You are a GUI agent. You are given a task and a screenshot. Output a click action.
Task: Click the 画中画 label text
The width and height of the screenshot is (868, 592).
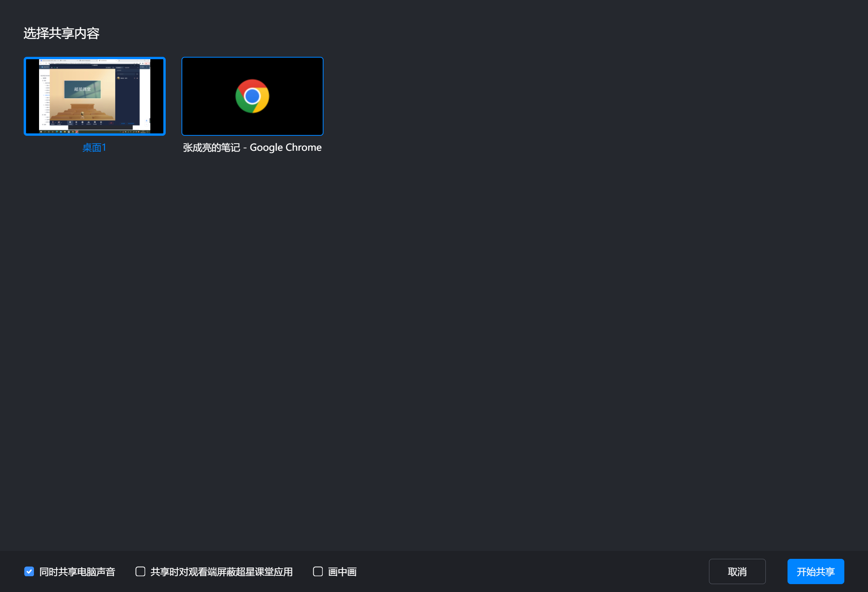pyautogui.click(x=342, y=572)
